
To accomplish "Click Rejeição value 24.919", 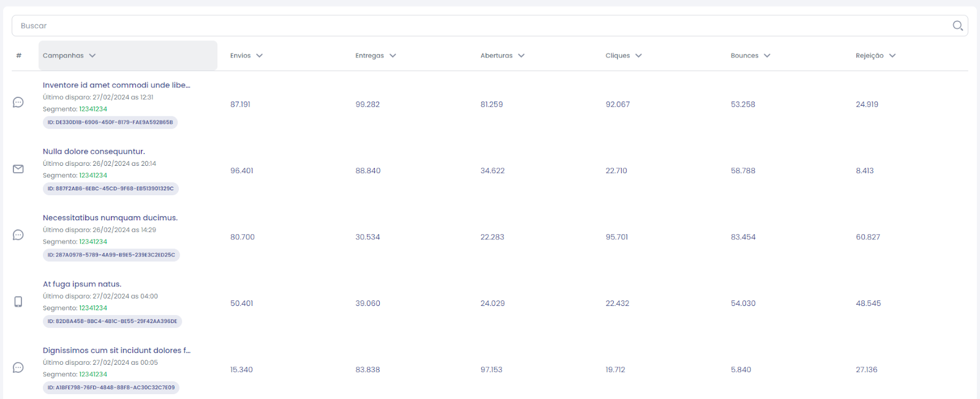I will pyautogui.click(x=867, y=105).
